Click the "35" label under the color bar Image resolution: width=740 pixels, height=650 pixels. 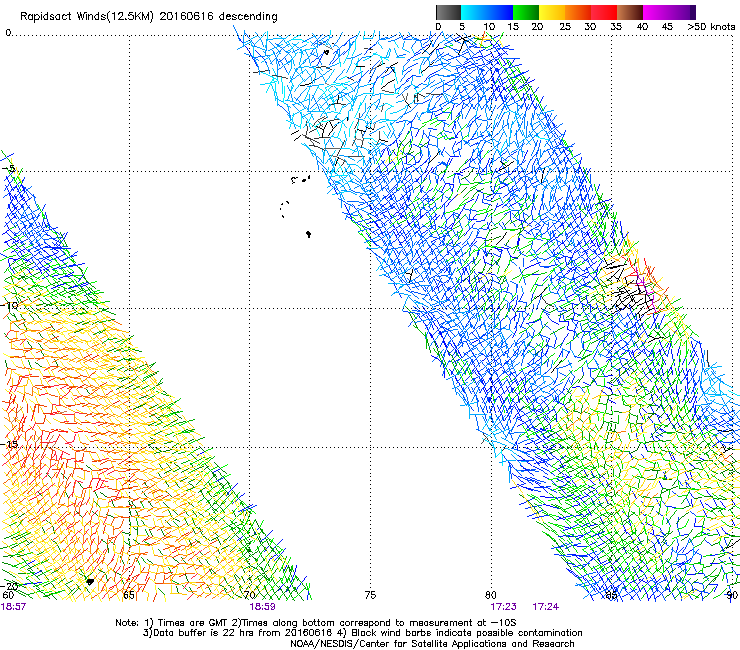[616, 27]
